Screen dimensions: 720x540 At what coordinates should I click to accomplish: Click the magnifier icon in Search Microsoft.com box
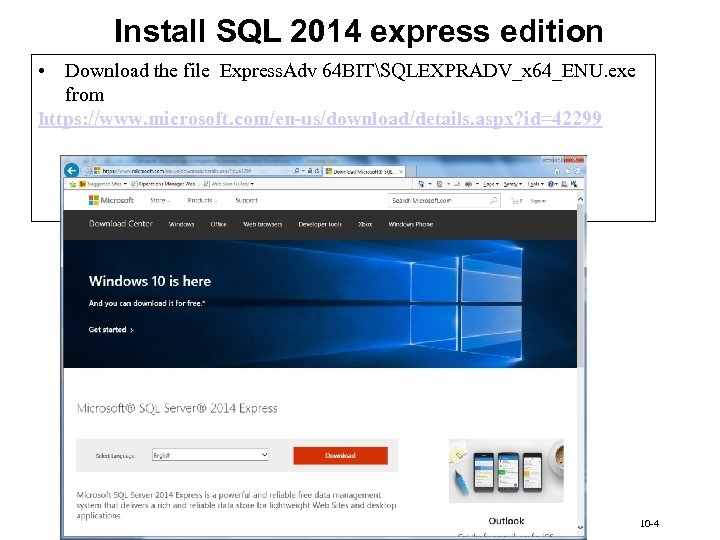493,200
